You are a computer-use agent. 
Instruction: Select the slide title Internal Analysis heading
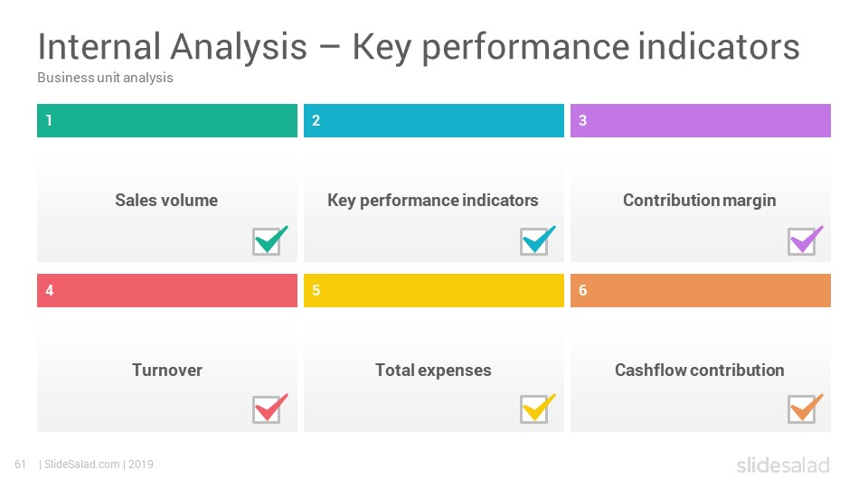419,47
